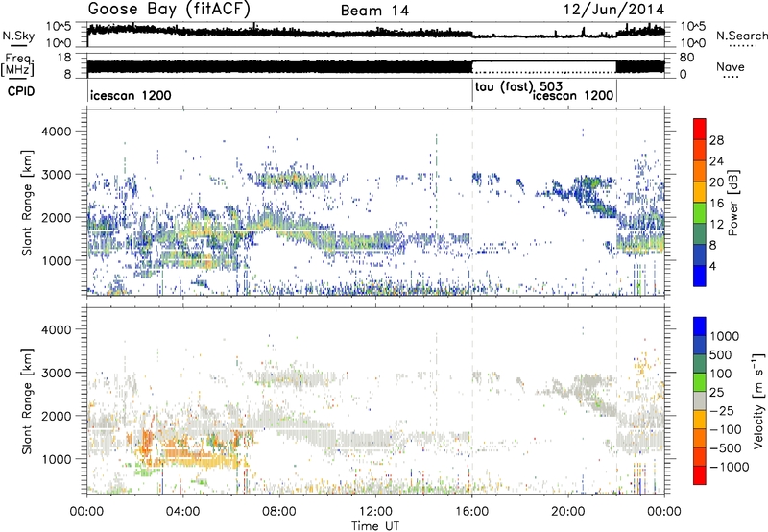Click the date '12/Jun/2014'

(614, 10)
